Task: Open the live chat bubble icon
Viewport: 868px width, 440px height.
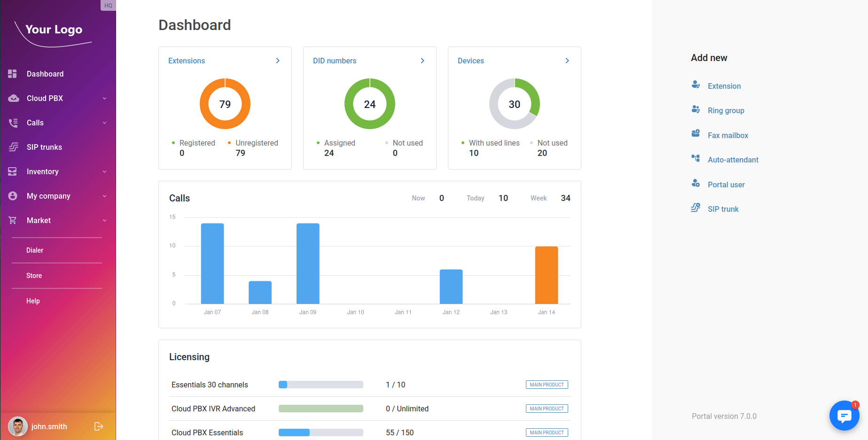Action: click(x=844, y=416)
